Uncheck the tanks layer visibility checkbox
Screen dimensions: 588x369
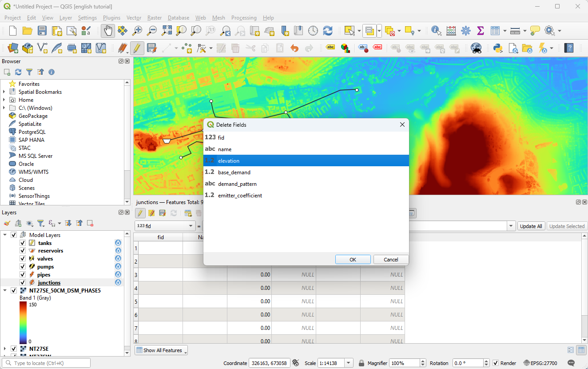(x=23, y=243)
